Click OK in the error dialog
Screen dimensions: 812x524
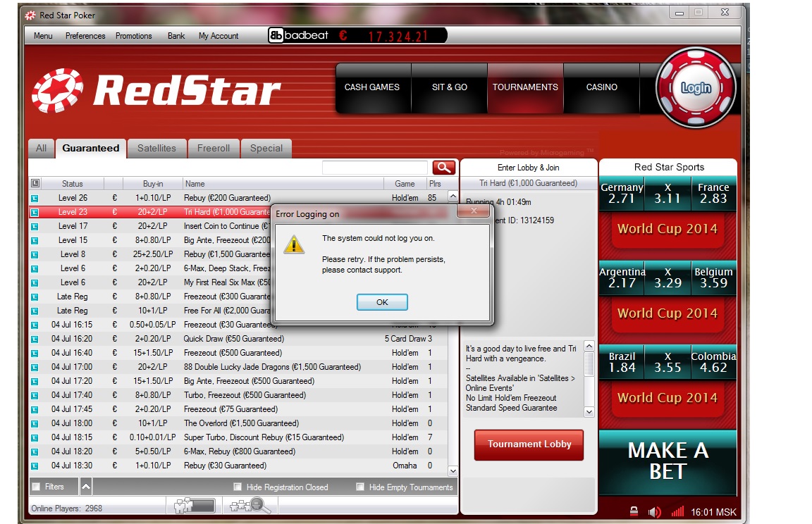click(x=382, y=302)
